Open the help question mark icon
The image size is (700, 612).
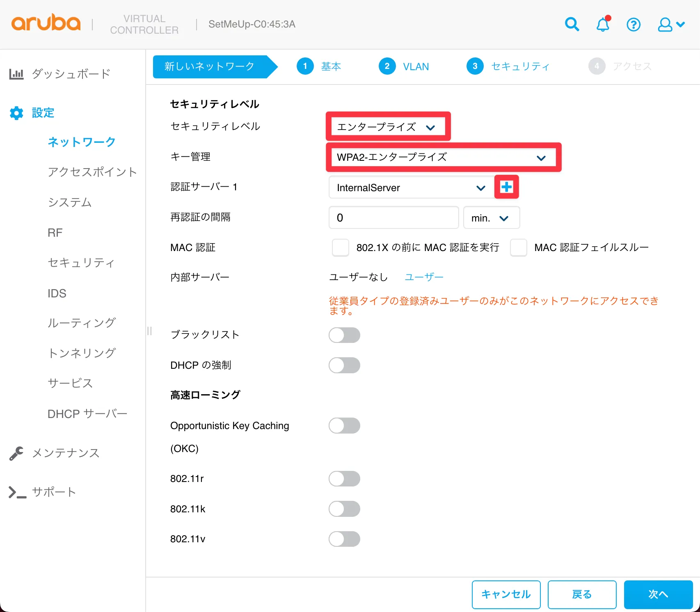633,25
